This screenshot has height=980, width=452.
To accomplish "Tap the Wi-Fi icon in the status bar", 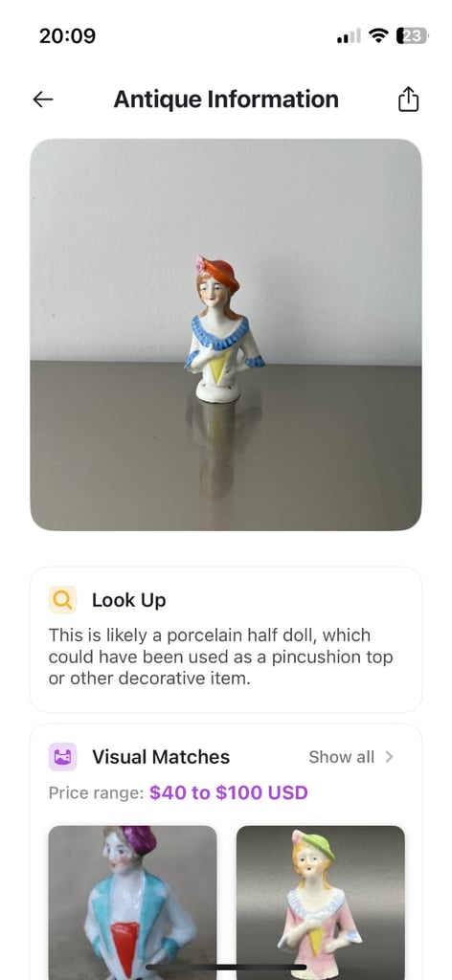I will [x=378, y=35].
